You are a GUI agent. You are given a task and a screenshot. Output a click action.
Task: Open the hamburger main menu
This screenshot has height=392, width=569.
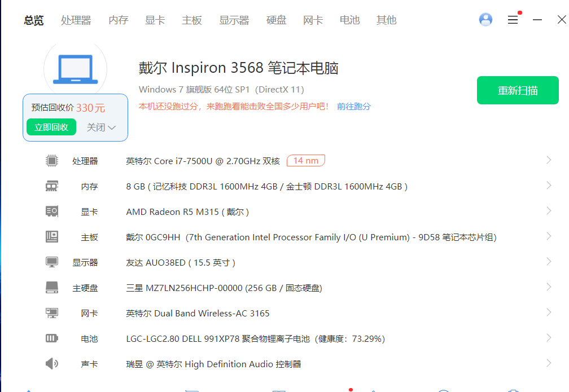tap(513, 20)
